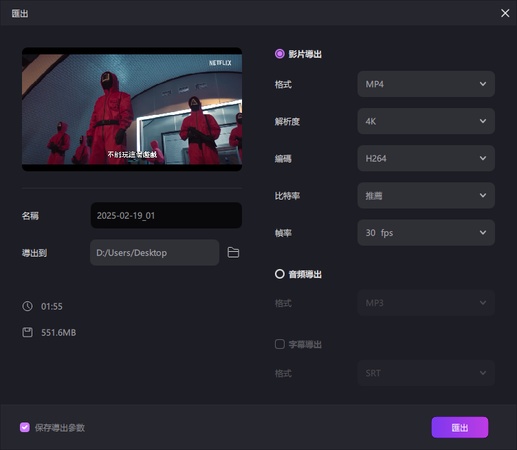Click the clock duration icon
Viewport: 517px width, 450px height.
click(27, 306)
